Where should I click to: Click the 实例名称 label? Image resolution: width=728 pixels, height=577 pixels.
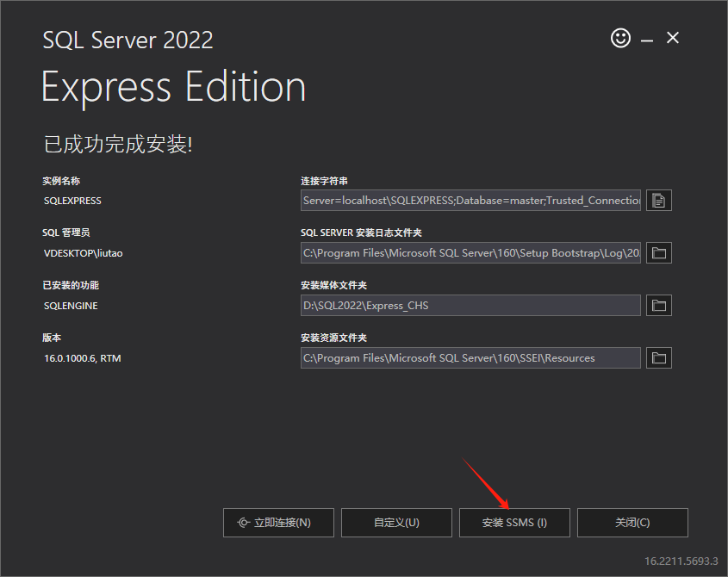61,181
